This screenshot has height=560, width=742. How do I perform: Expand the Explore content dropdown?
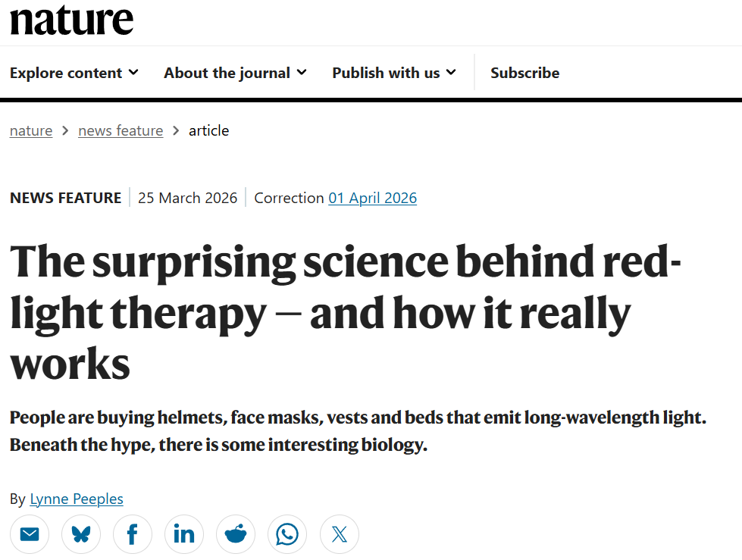74,73
